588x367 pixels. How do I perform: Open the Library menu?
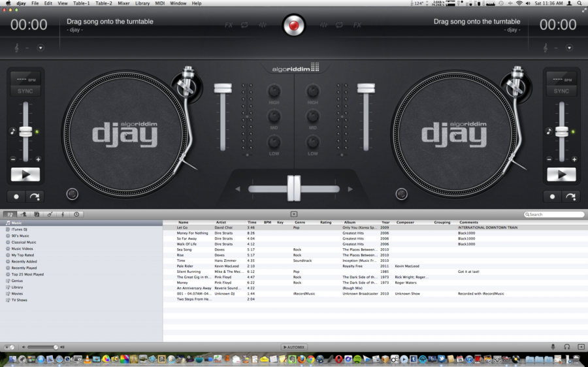pos(142,3)
